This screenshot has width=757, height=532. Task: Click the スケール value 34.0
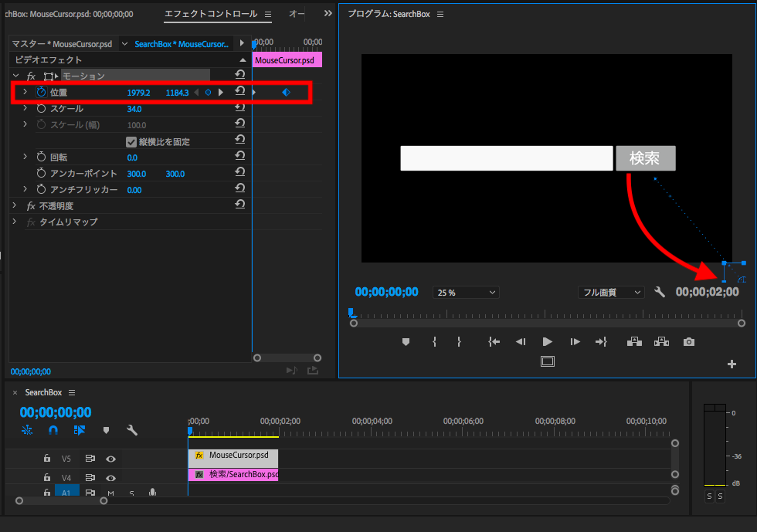[x=134, y=109]
